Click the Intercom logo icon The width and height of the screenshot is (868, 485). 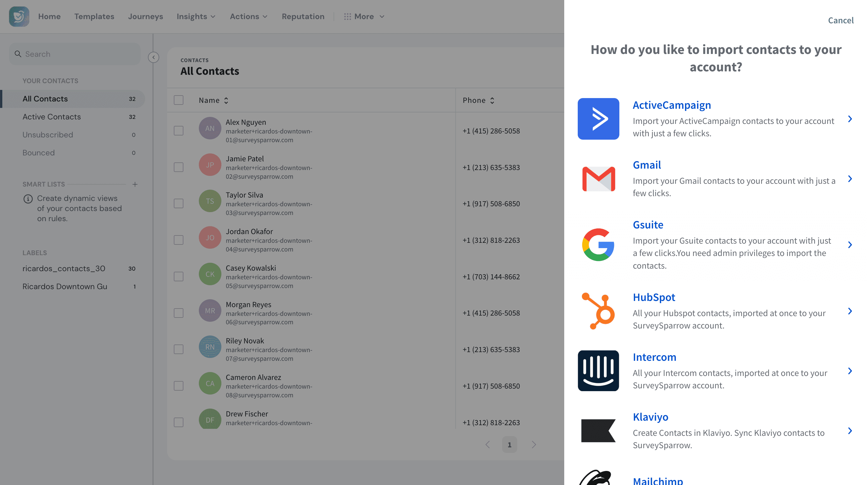[598, 371]
